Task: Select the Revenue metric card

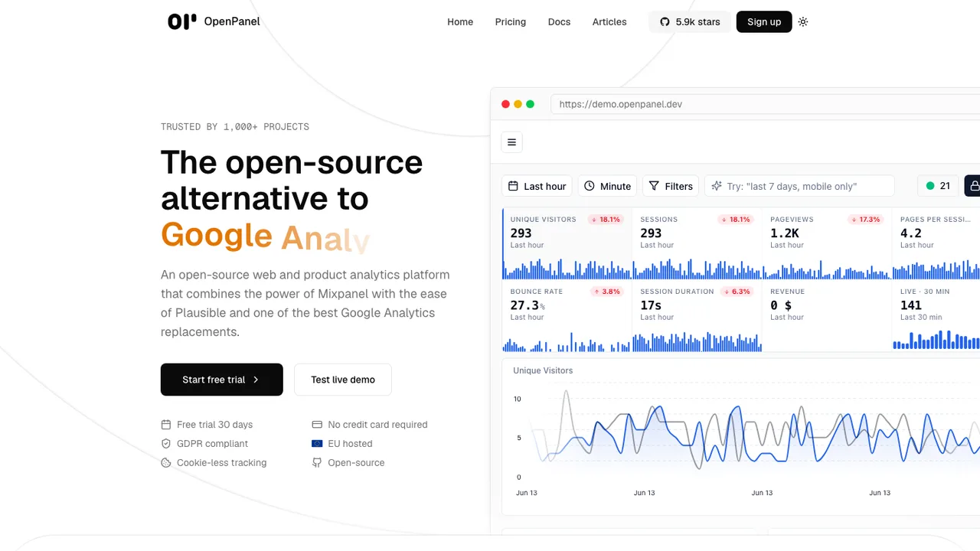Action: [x=827, y=316]
